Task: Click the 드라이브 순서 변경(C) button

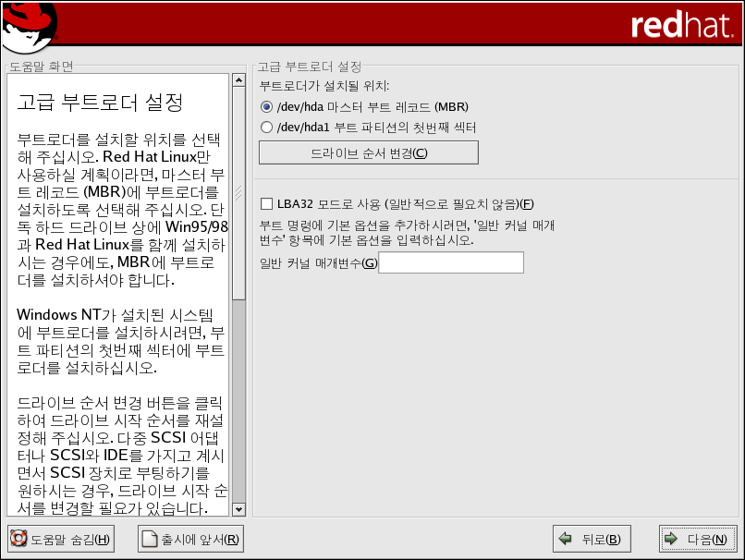Action: [368, 152]
